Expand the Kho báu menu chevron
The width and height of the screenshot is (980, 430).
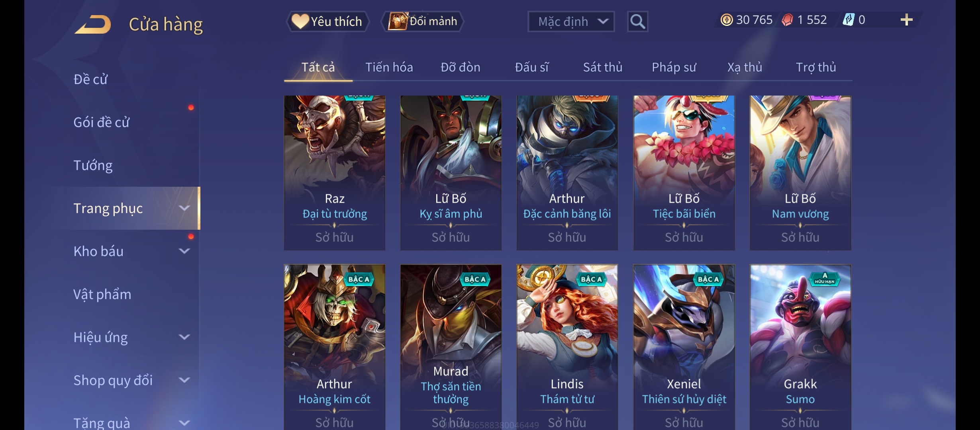click(184, 251)
